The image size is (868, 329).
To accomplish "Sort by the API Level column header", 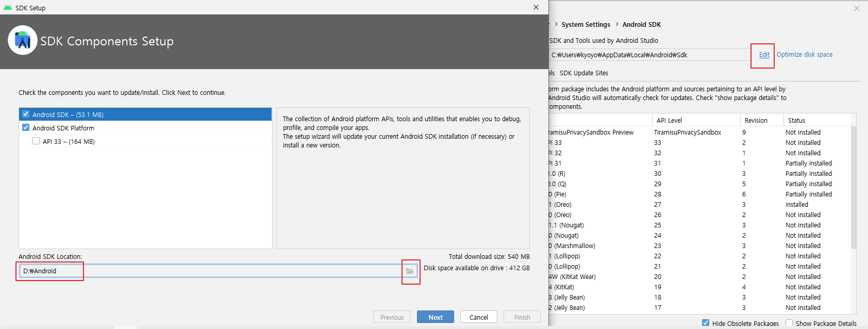I will click(x=696, y=120).
